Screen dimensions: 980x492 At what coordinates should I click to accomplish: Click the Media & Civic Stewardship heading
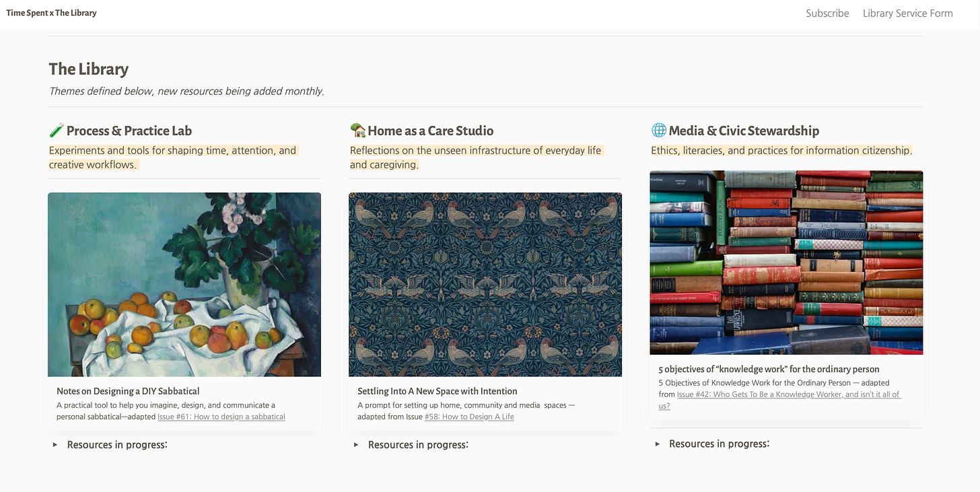coord(744,131)
